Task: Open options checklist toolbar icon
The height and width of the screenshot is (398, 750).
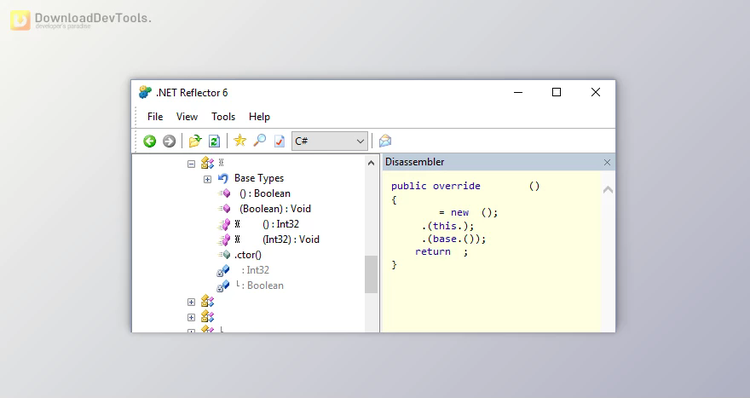Action: click(279, 141)
